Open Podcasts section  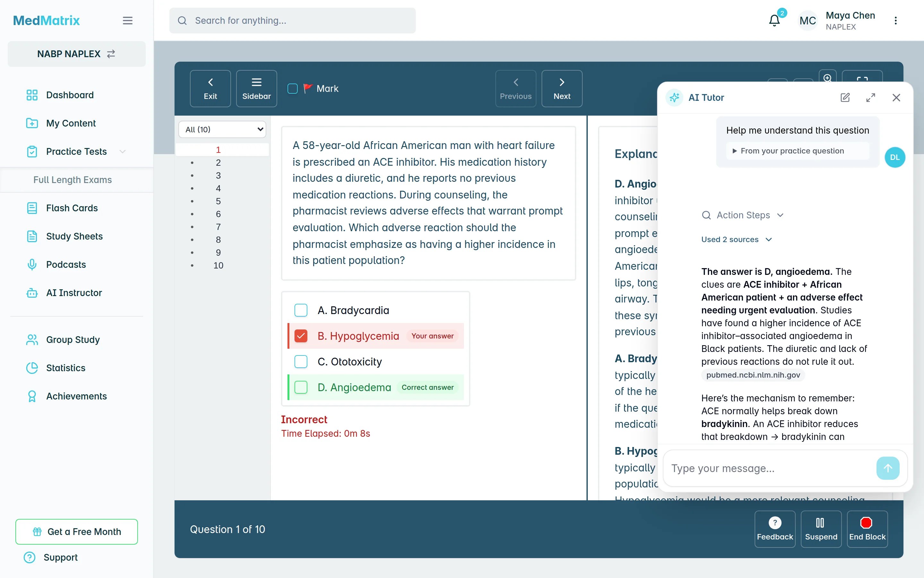click(66, 265)
